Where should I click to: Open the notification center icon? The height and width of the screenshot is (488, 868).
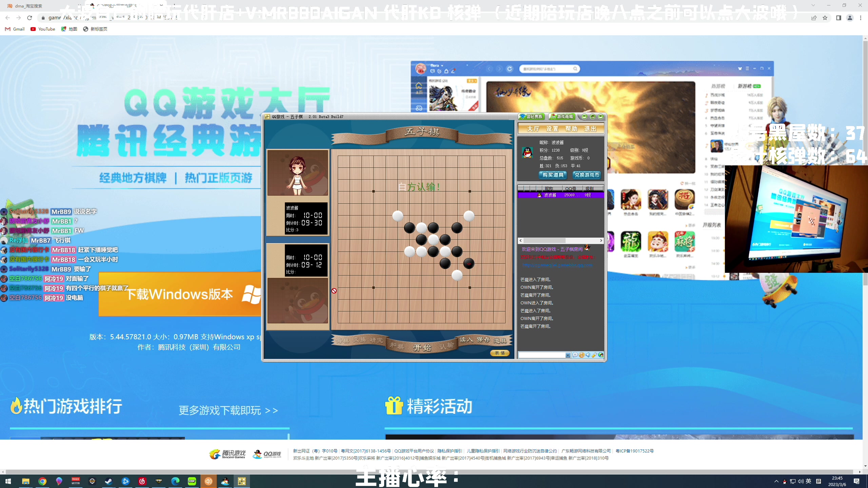tap(856, 481)
